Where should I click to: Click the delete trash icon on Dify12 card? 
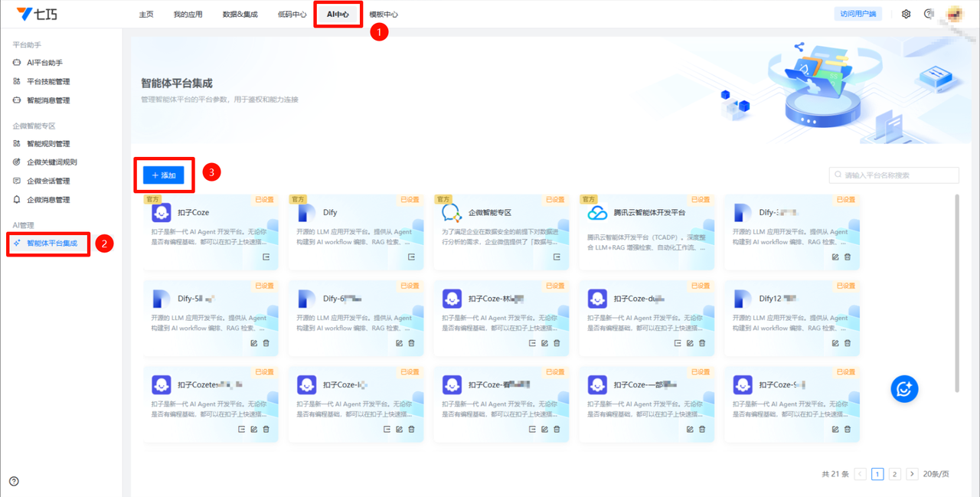pos(848,343)
